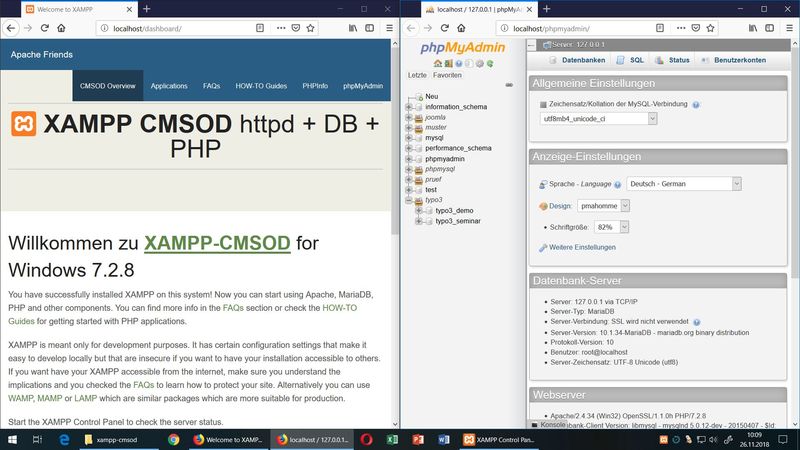Open Word from the taskbar
The width and height of the screenshot is (800, 450).
(443, 439)
